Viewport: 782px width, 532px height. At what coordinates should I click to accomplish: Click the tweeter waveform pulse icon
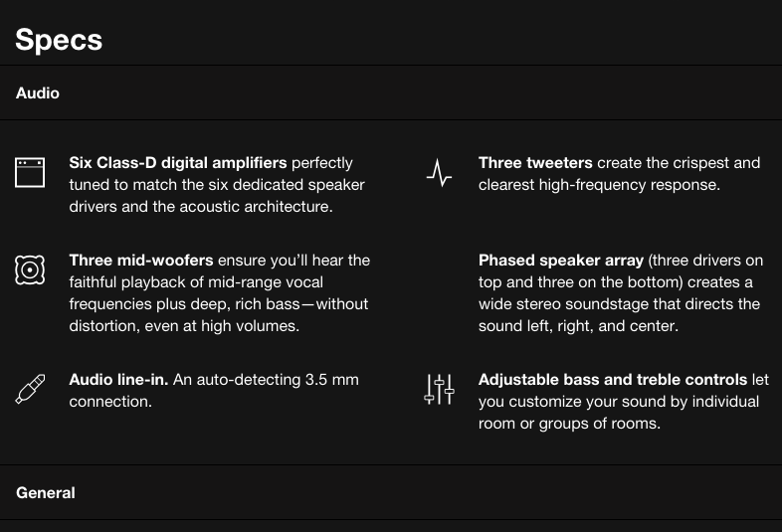coord(439,173)
